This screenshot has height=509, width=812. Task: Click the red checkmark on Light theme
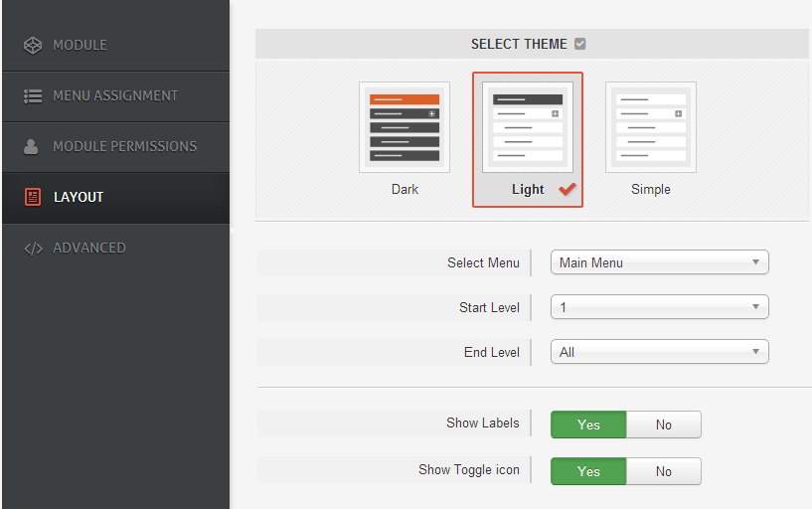click(568, 189)
